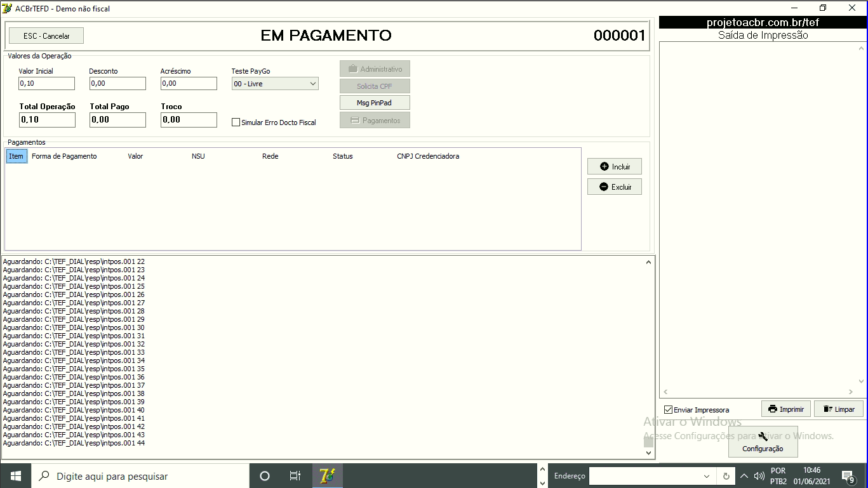Click the Pagamentos button with card icon
The image size is (868, 488).
click(x=375, y=120)
